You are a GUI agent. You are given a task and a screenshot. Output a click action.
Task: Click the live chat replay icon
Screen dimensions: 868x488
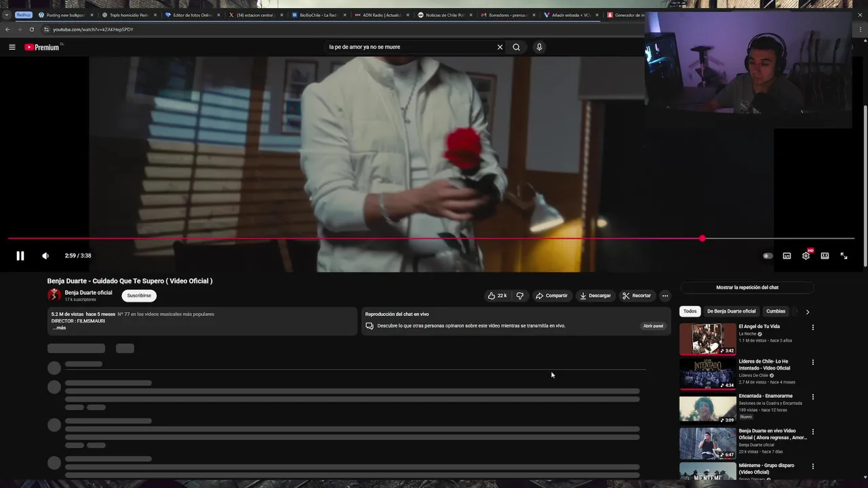370,326
